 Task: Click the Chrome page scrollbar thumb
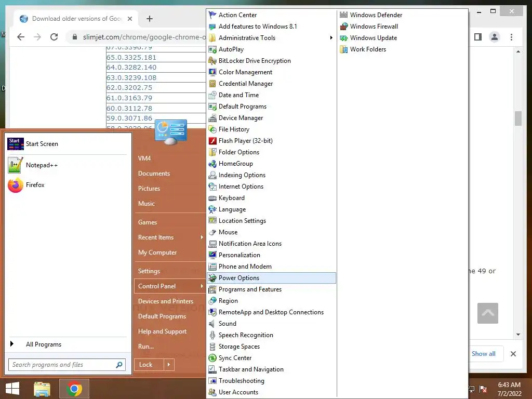pos(518,118)
